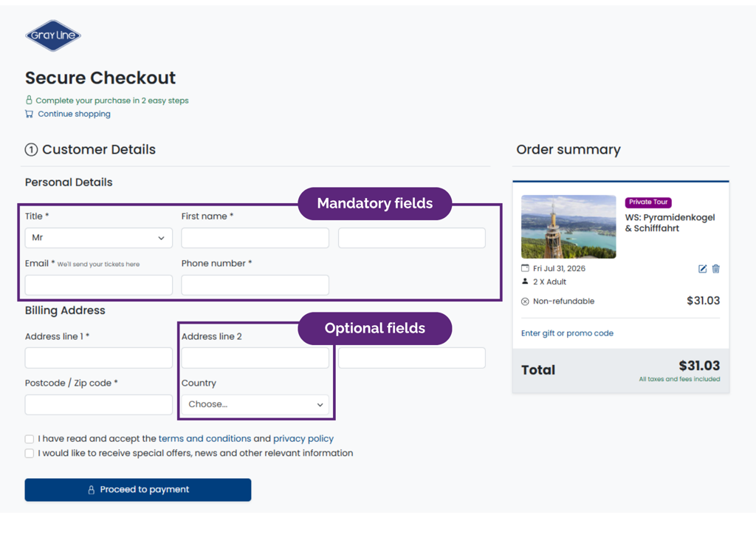Tick the special offers and news checkbox
The height and width of the screenshot is (535, 756).
coord(30,454)
